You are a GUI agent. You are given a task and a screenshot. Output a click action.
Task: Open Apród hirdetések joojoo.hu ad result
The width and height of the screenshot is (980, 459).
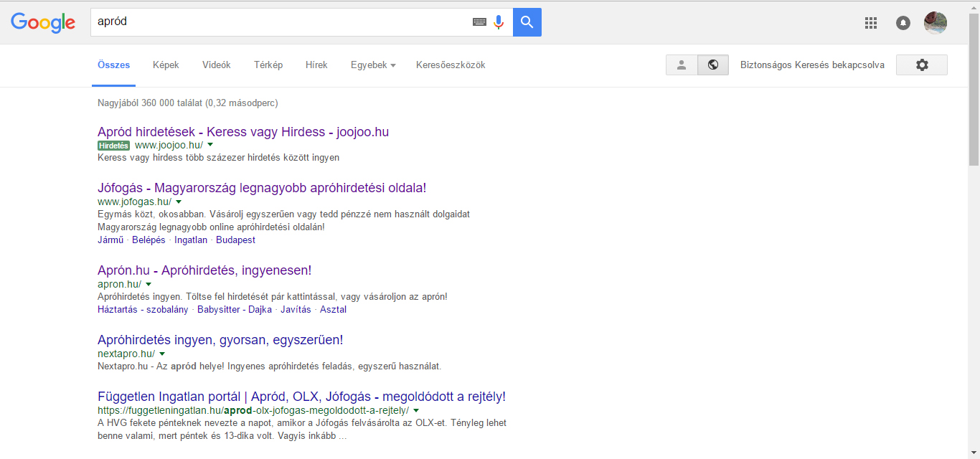(x=243, y=132)
